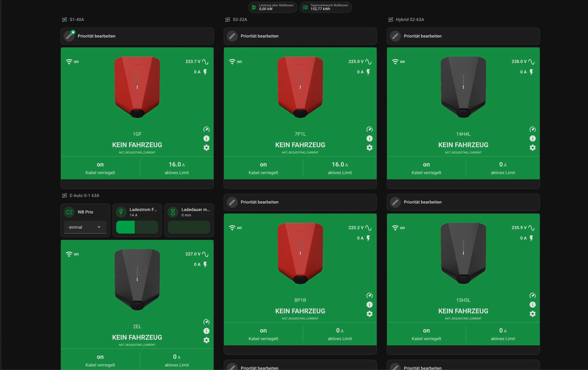Show info for 8P1R wallbox
The image size is (588, 370).
(369, 305)
